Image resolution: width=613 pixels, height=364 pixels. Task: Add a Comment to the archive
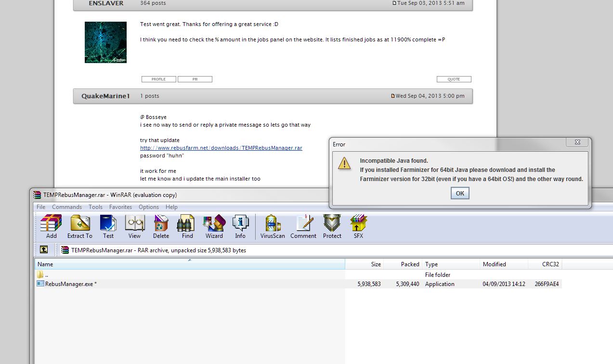(x=303, y=226)
